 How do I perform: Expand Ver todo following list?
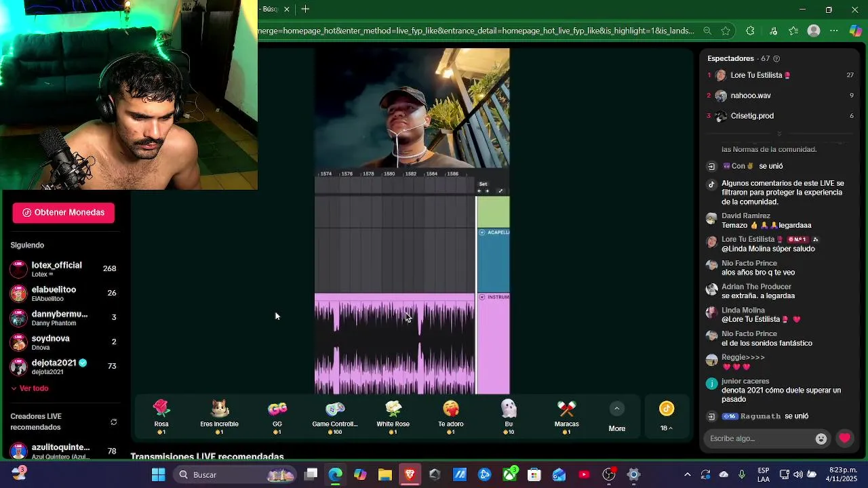point(30,388)
